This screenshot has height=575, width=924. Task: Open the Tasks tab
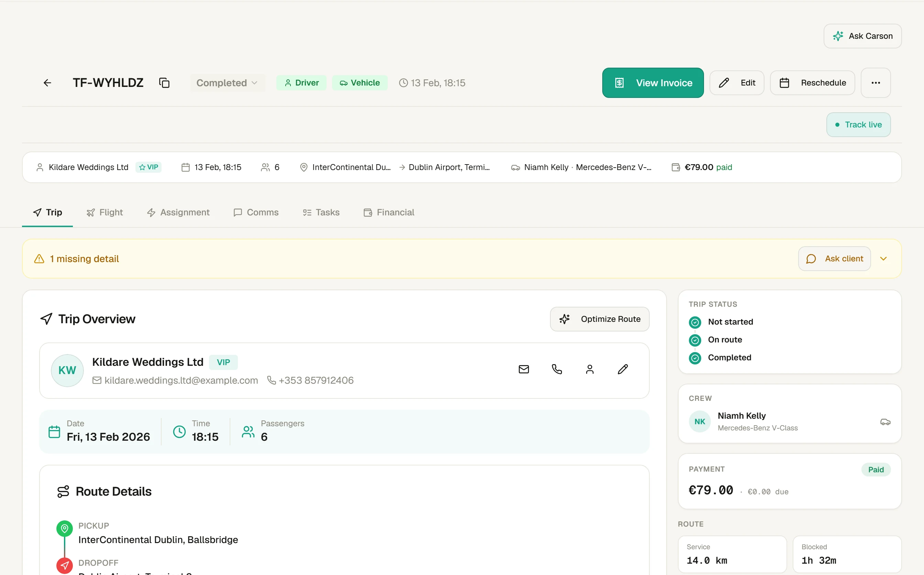321,213
